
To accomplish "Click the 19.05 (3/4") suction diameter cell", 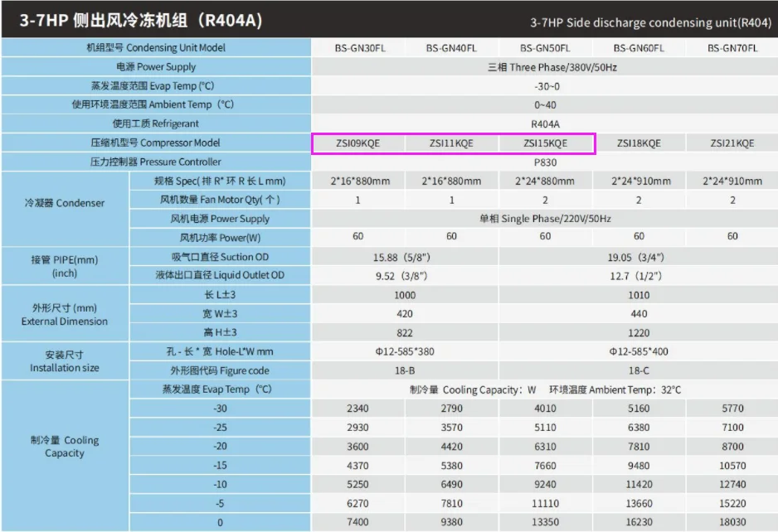I will pos(638,258).
